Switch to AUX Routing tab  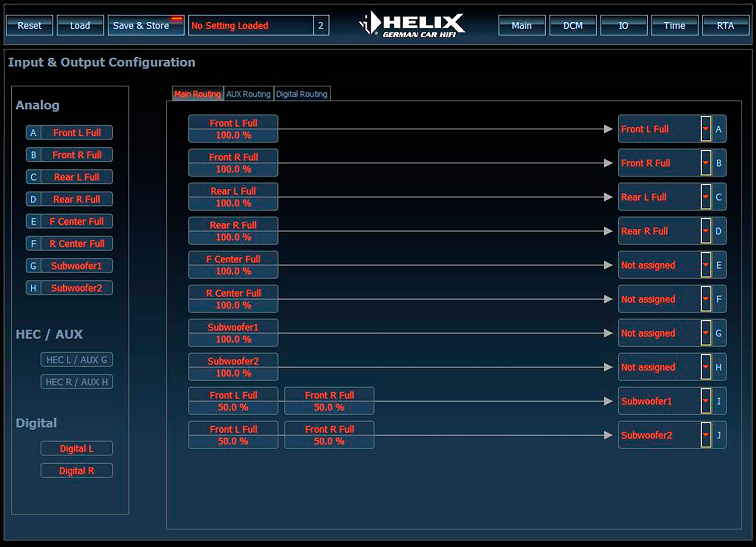tap(248, 94)
